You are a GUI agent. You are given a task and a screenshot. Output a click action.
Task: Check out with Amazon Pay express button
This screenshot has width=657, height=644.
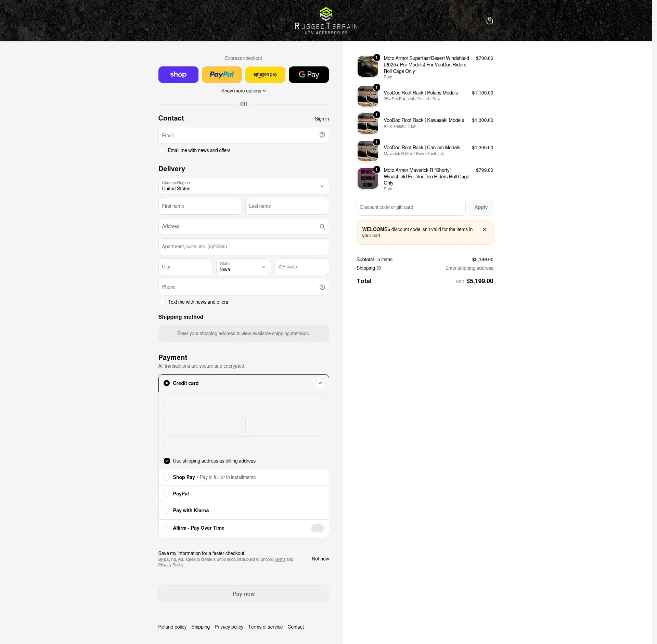pos(265,75)
